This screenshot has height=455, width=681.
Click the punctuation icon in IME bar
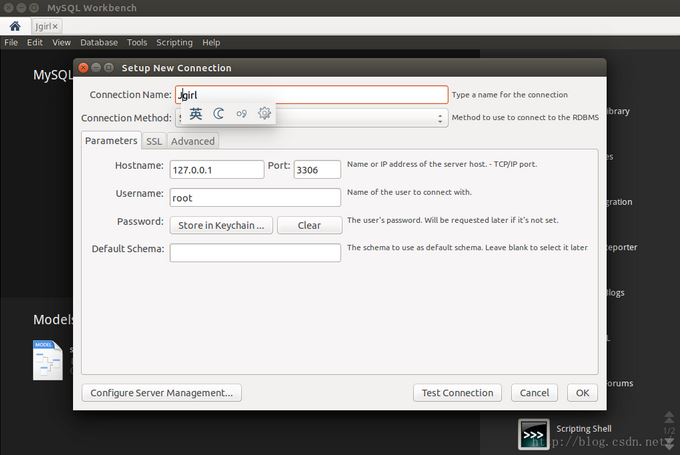tap(241, 114)
